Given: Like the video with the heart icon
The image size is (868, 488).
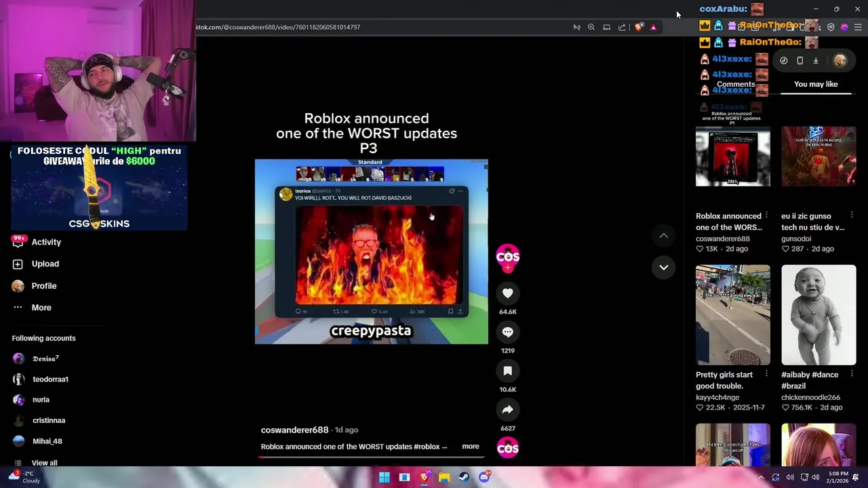Looking at the screenshot, I should coord(507,293).
